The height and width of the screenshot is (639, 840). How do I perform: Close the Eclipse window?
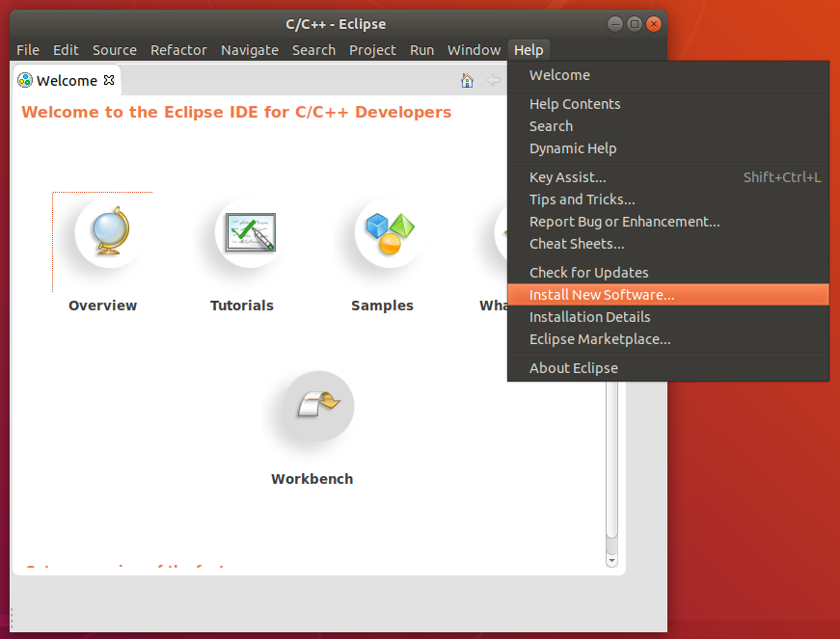pyautogui.click(x=654, y=24)
